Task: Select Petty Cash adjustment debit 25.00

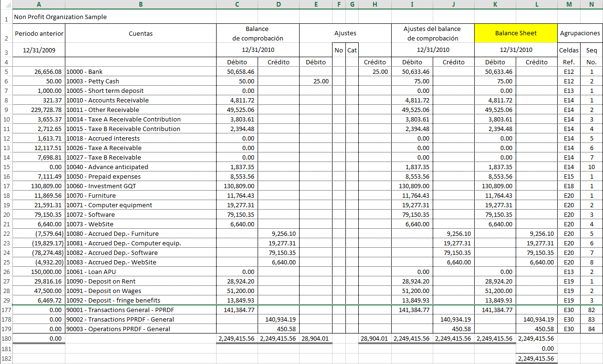Action: [315, 81]
